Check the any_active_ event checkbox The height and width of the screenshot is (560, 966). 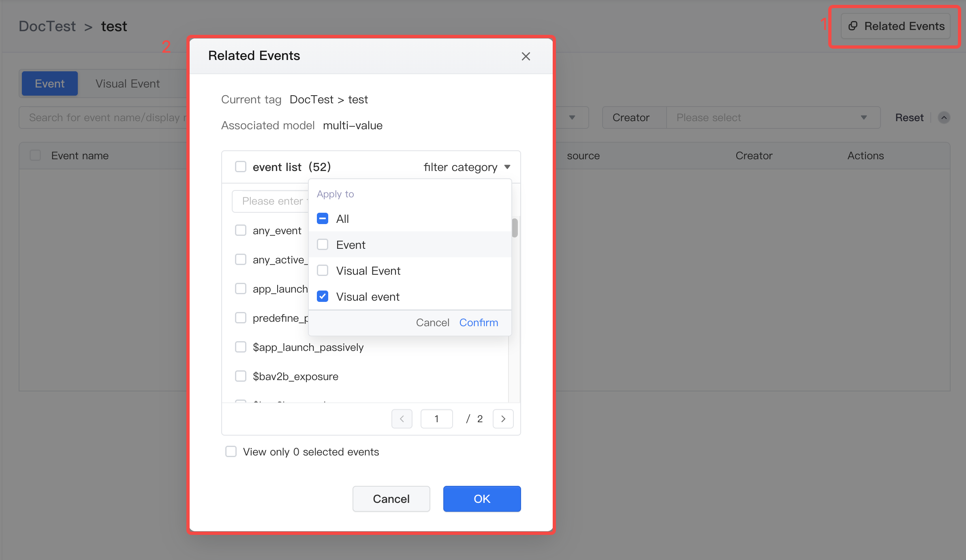click(x=241, y=259)
